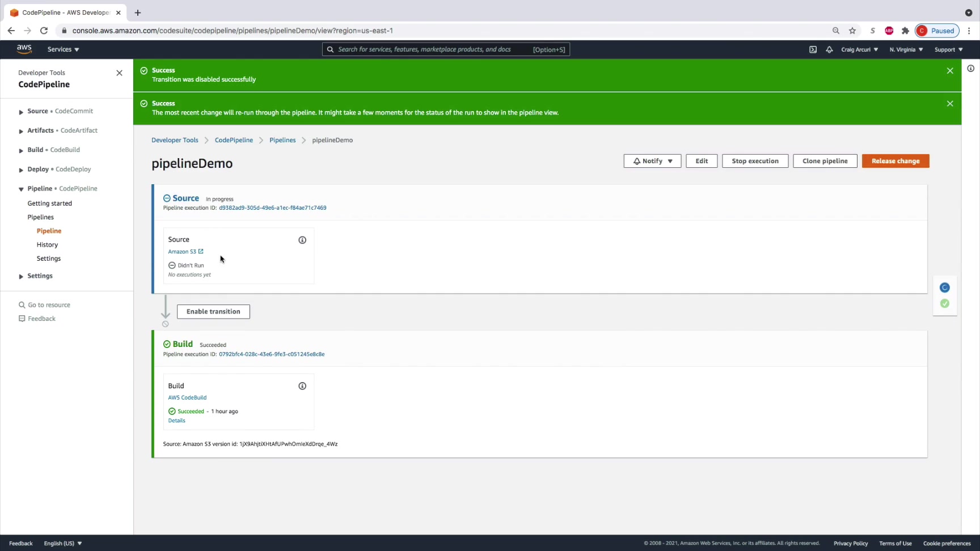Show info for the Build action
The width and height of the screenshot is (980, 551).
302,386
